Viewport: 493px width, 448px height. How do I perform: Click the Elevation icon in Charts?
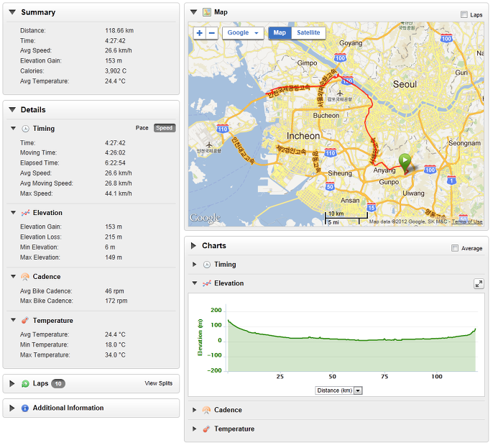[206, 283]
